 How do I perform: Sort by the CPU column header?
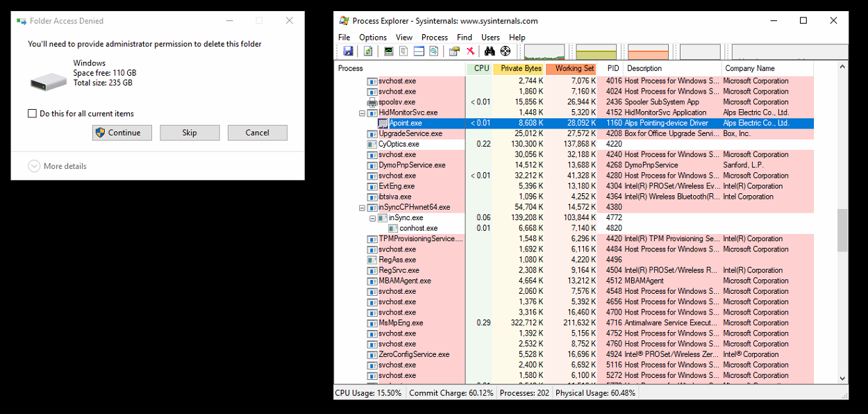479,69
